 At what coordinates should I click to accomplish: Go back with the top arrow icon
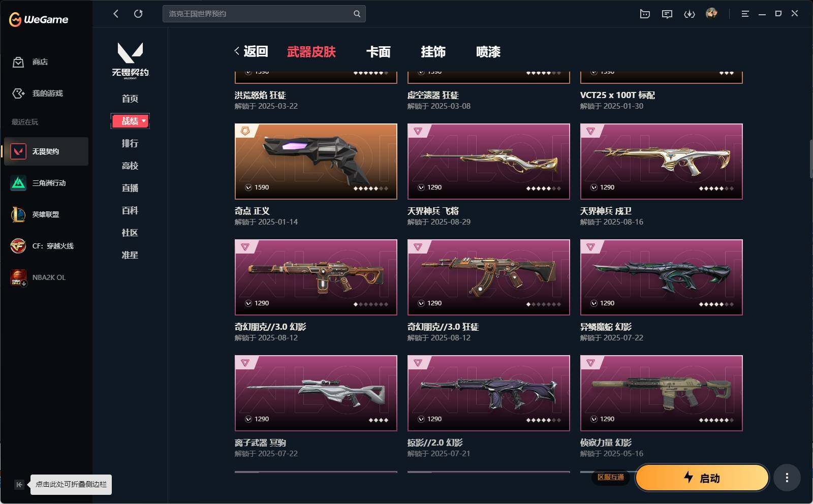coord(116,14)
